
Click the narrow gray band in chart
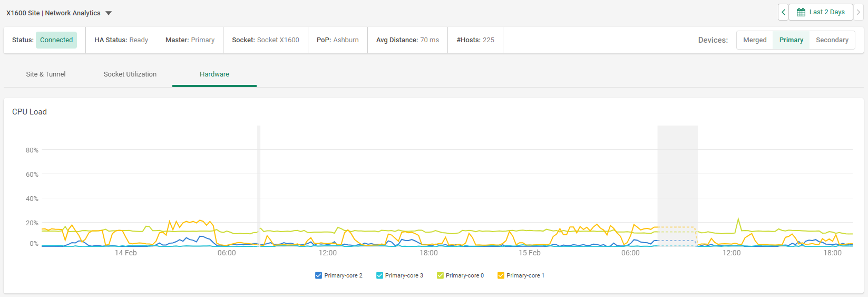point(259,174)
